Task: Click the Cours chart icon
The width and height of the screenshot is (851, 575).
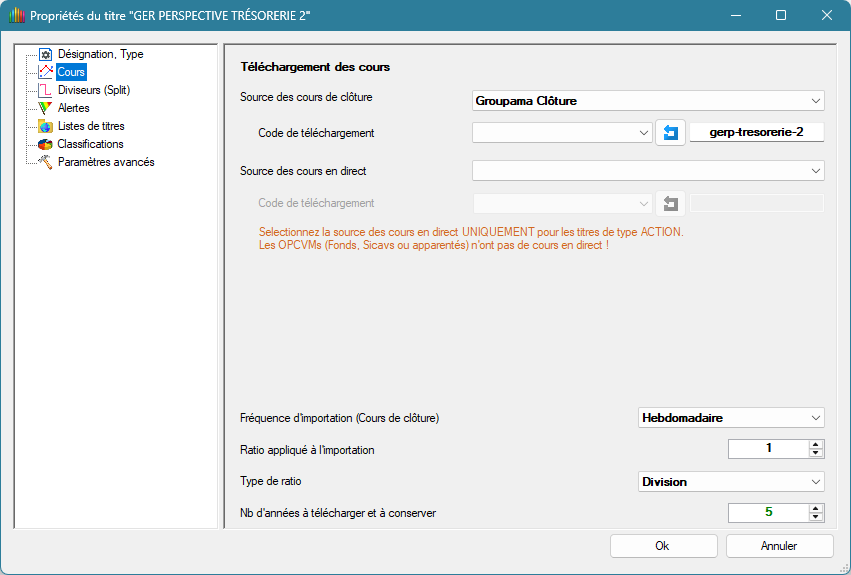Action: tap(45, 72)
